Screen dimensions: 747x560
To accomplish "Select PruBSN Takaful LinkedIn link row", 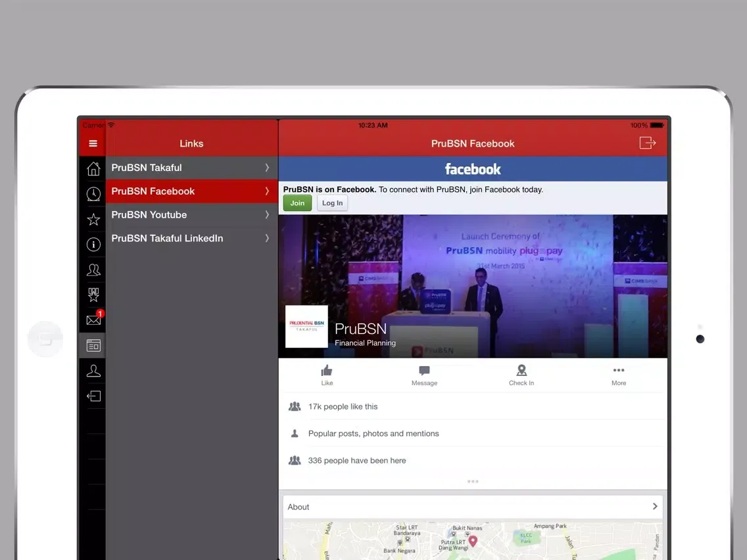I will pos(191,238).
